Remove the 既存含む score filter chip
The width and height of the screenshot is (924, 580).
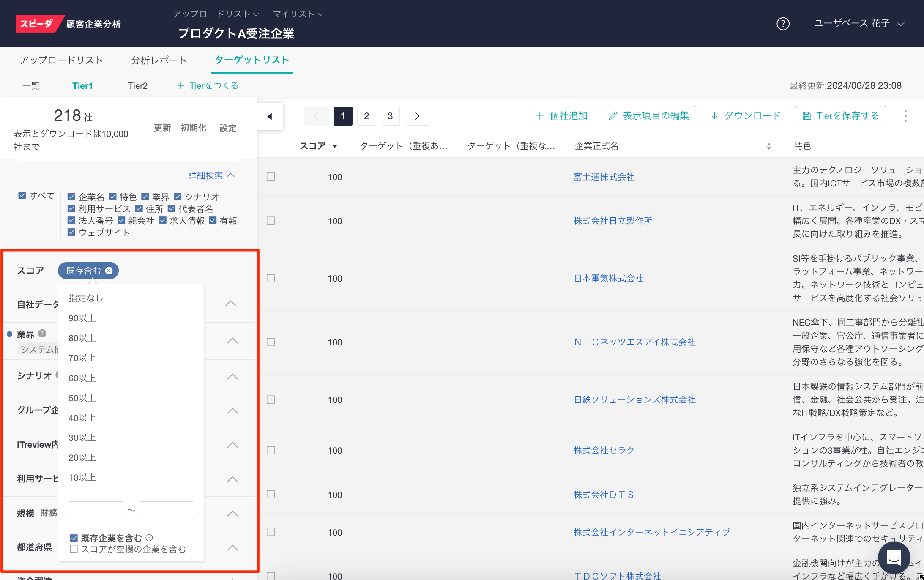[109, 271]
